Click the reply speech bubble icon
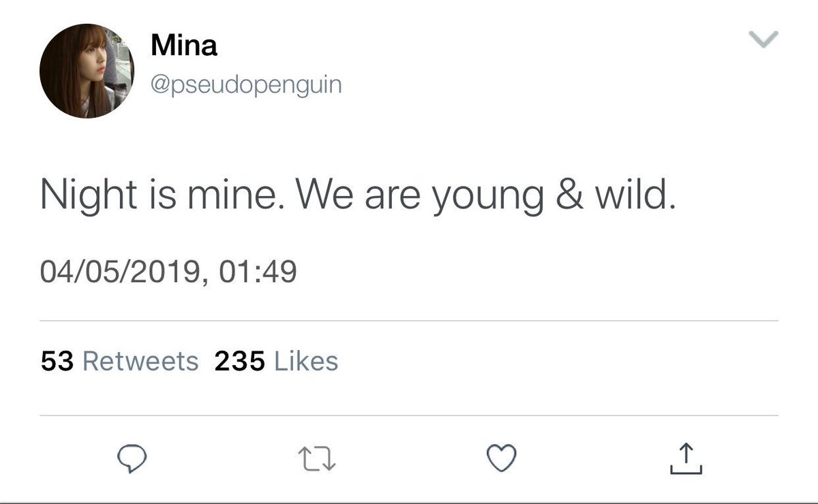The height and width of the screenshot is (504, 818). point(130,460)
